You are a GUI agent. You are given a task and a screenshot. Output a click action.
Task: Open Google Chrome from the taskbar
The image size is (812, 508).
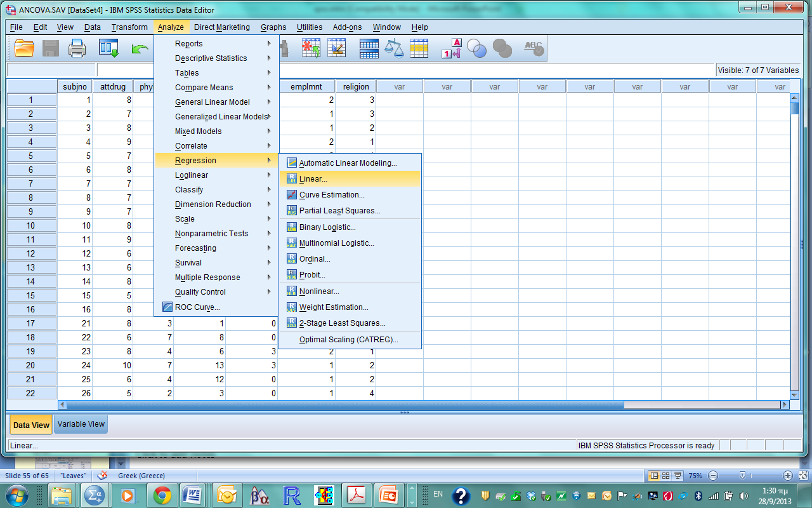(162, 495)
